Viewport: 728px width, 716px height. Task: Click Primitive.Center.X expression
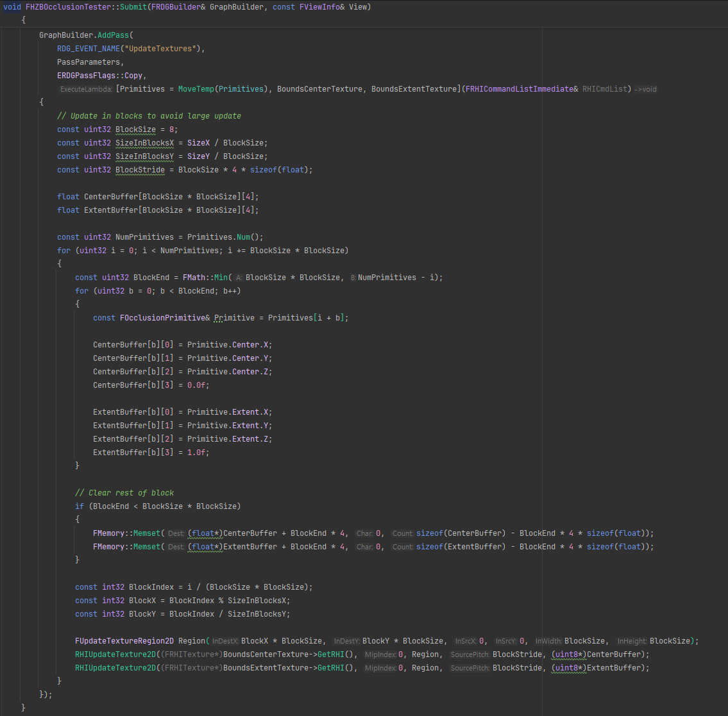(x=228, y=345)
